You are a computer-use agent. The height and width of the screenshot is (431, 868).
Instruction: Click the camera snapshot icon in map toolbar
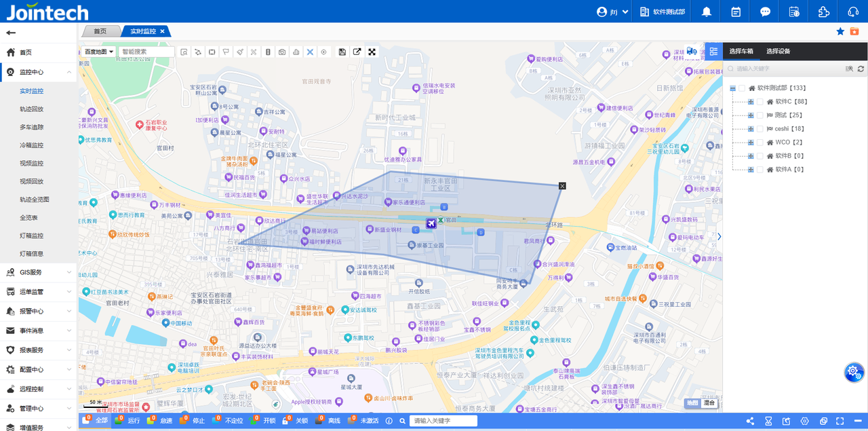(x=282, y=52)
